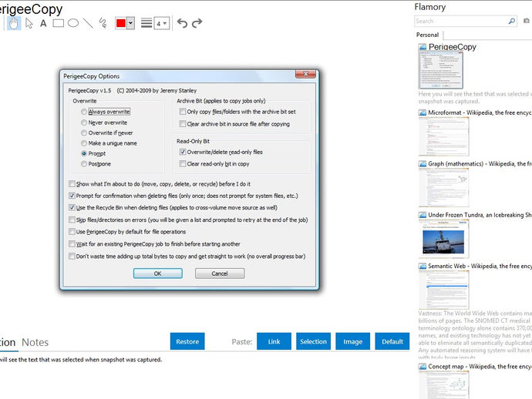The width and height of the screenshot is (532, 399).
Task: Open the Semantic Web snapshot thumbnail
Action: 444,290
